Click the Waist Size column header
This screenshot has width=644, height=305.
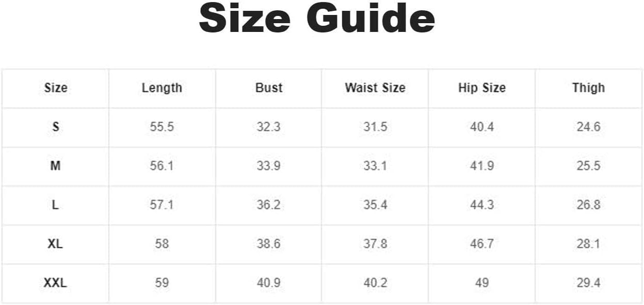click(375, 88)
